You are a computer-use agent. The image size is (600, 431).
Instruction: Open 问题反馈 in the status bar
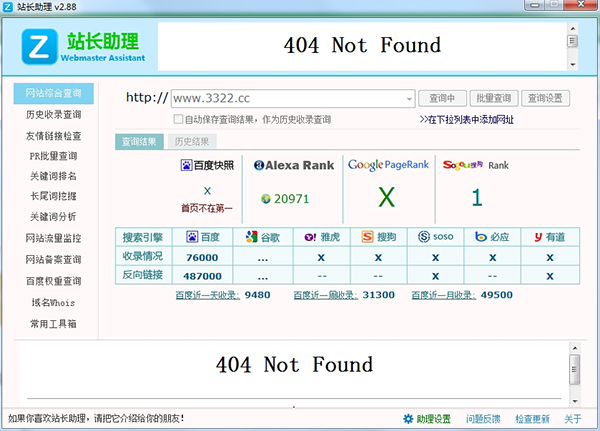pyautogui.click(x=483, y=419)
